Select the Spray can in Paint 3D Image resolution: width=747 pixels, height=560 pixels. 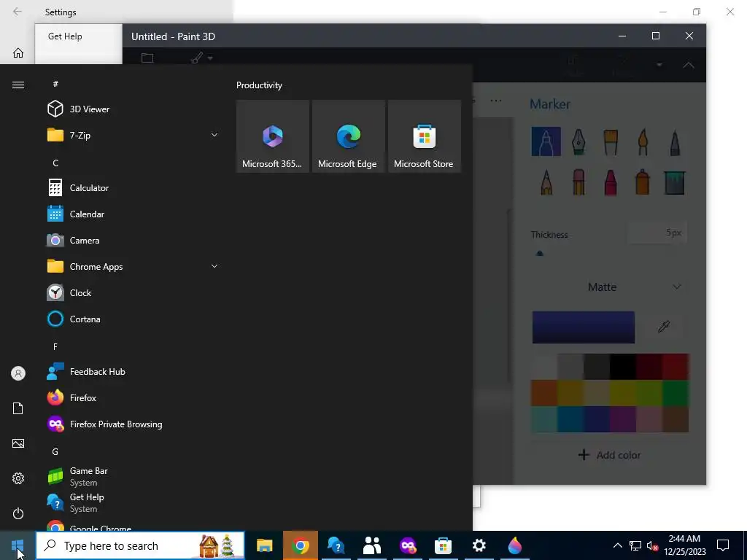pyautogui.click(x=643, y=182)
